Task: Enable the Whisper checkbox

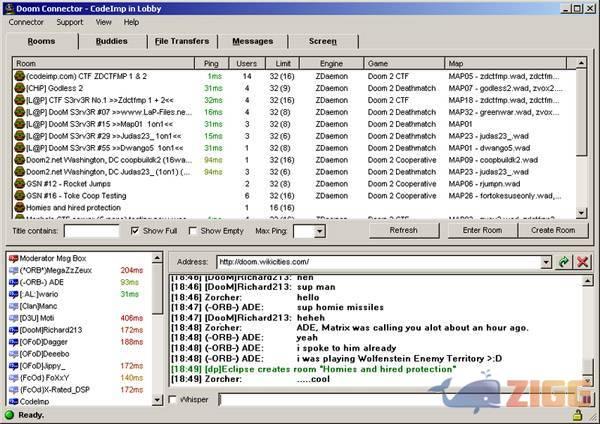Action: click(173, 400)
